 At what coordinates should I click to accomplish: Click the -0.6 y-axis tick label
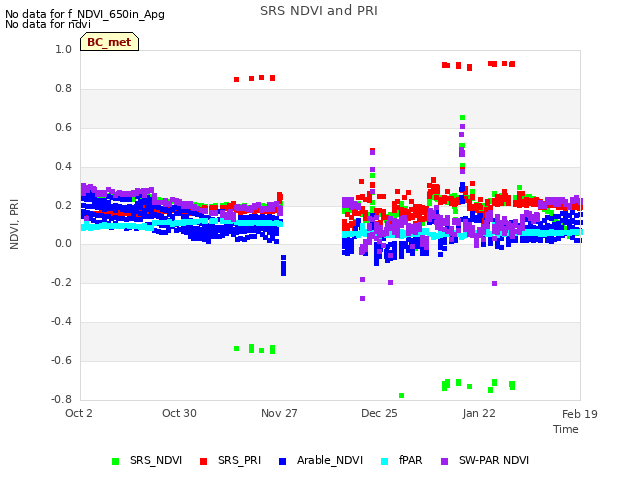62,360
